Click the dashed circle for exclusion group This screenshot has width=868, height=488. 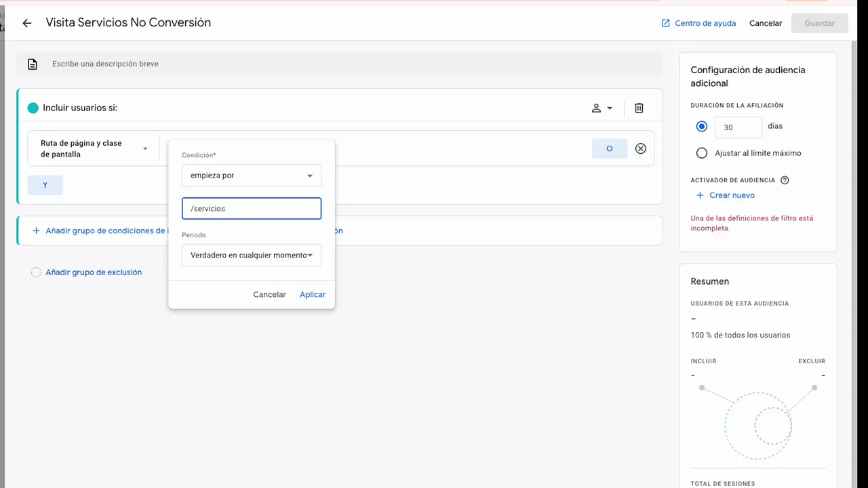(x=36, y=272)
